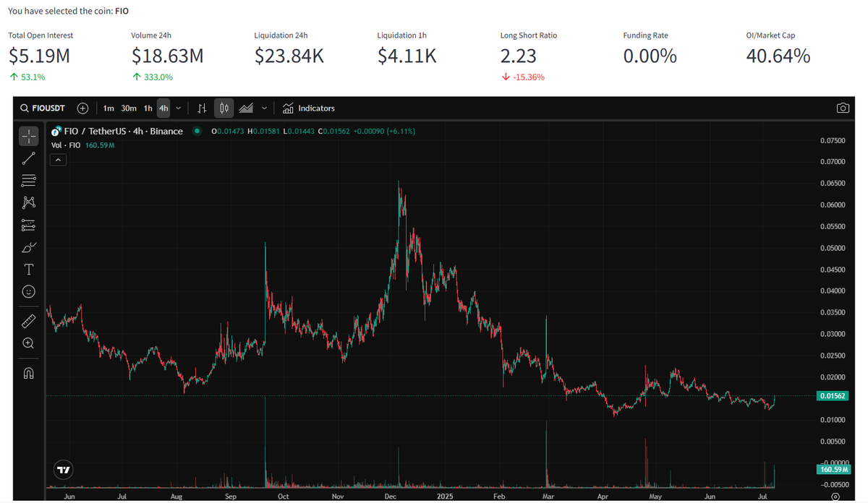Select the Text annotation tool
Screen dimensions: 868x503
point(28,270)
